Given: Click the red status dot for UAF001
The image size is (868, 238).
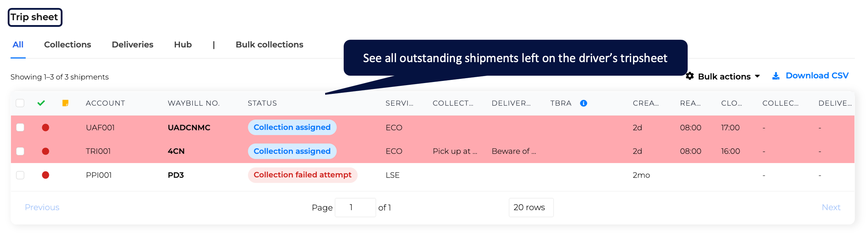Looking at the screenshot, I should 45,127.
